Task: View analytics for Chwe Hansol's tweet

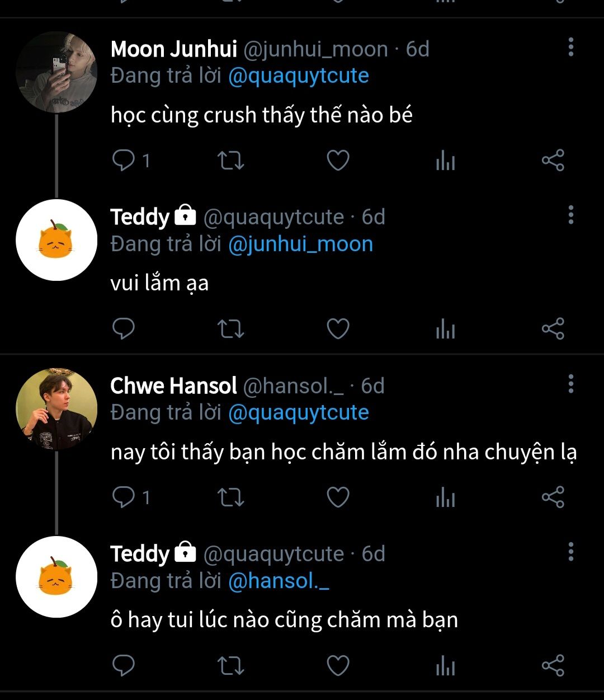Action: [x=445, y=497]
